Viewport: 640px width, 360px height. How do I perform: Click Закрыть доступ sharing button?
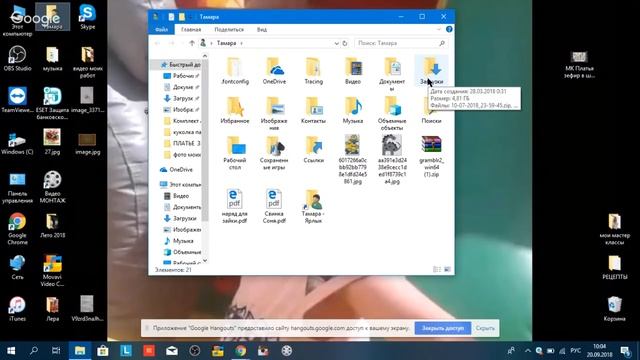tap(443, 328)
